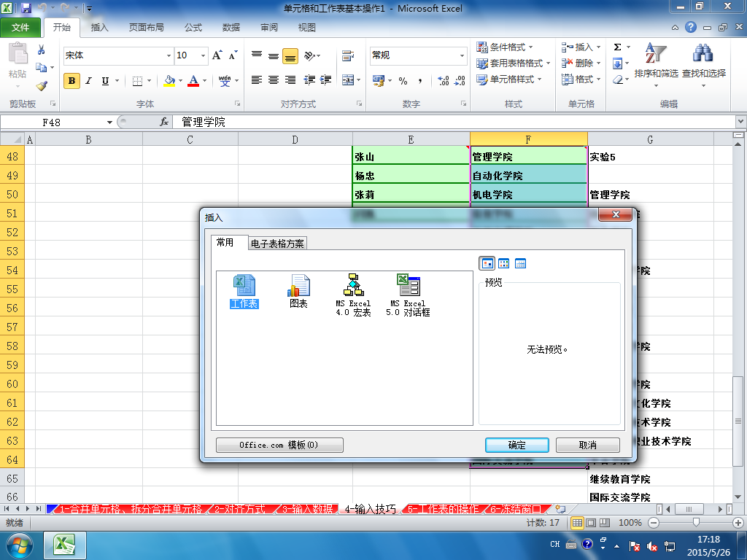
Task: Click the center text alignment icon
Action: [274, 80]
